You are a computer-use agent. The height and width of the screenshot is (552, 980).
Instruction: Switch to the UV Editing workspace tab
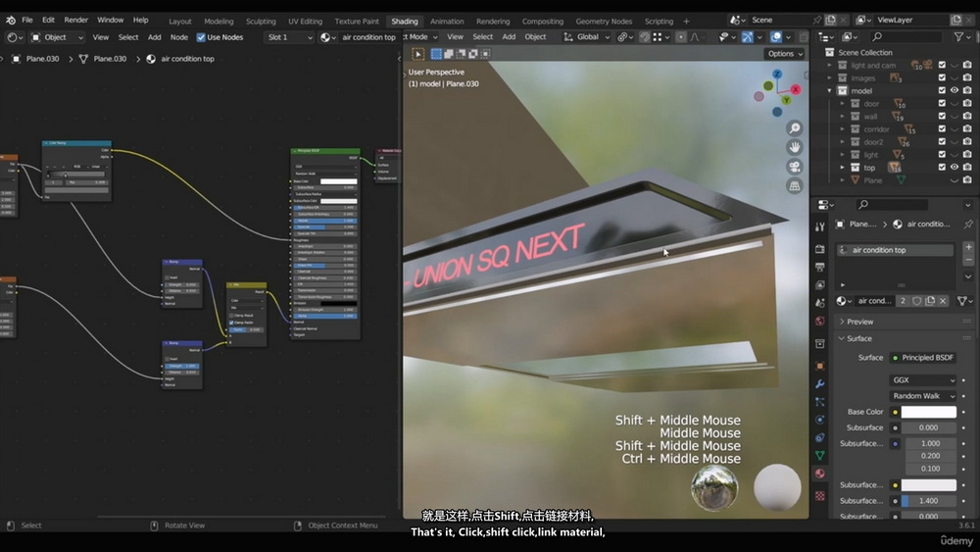click(305, 22)
